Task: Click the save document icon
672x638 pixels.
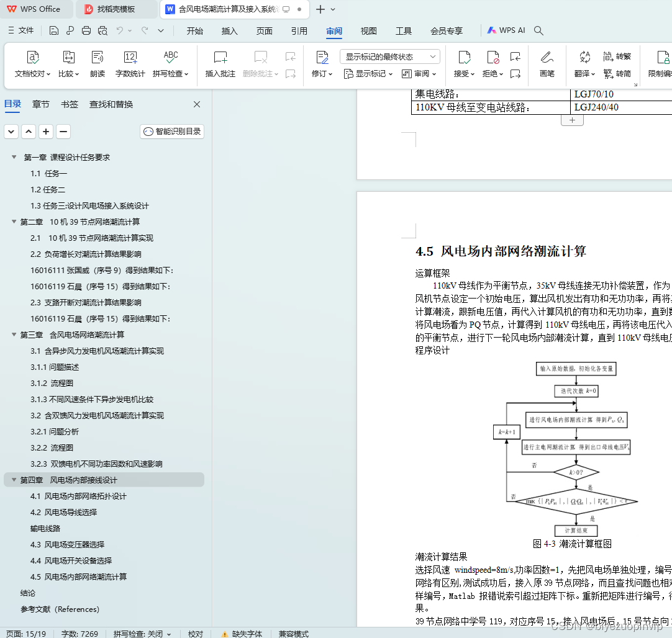Action: 53,30
